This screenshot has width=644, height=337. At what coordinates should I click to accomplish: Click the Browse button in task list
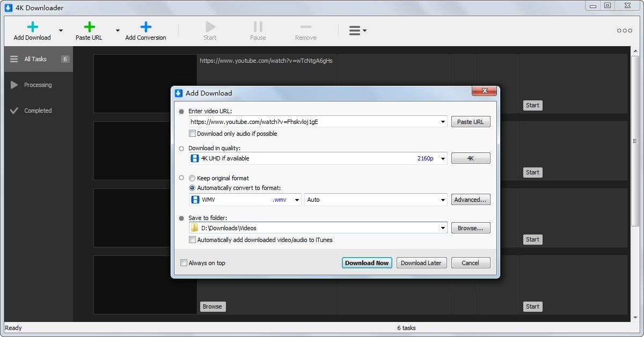click(x=213, y=306)
